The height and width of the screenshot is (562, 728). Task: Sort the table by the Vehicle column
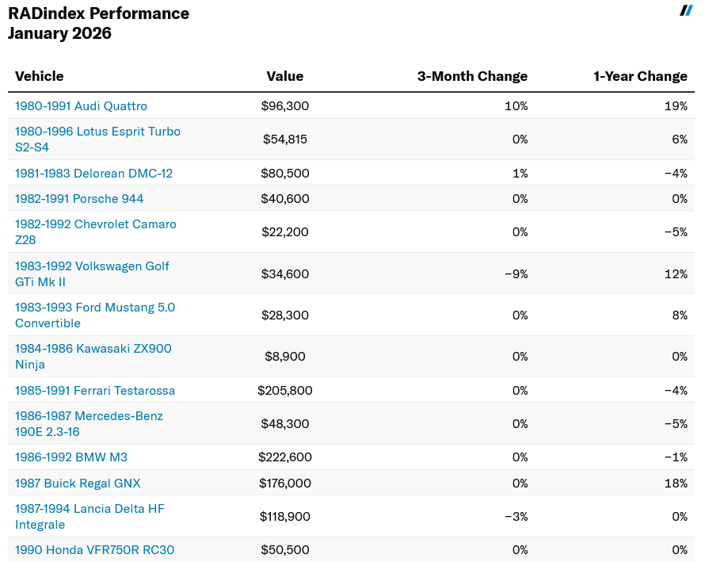click(39, 76)
